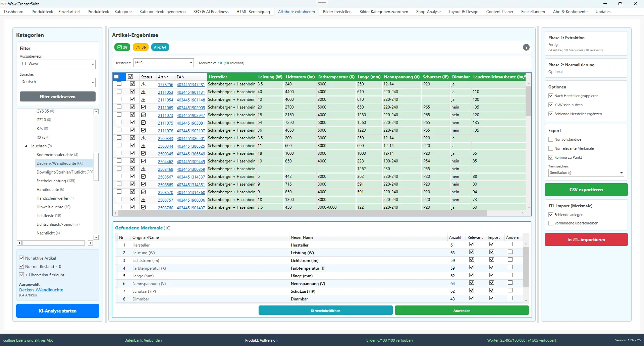This screenshot has height=346, width=644.
Task: Open the Ausgabeweg dropdown showing JTL-Wawi
Action: [58, 64]
